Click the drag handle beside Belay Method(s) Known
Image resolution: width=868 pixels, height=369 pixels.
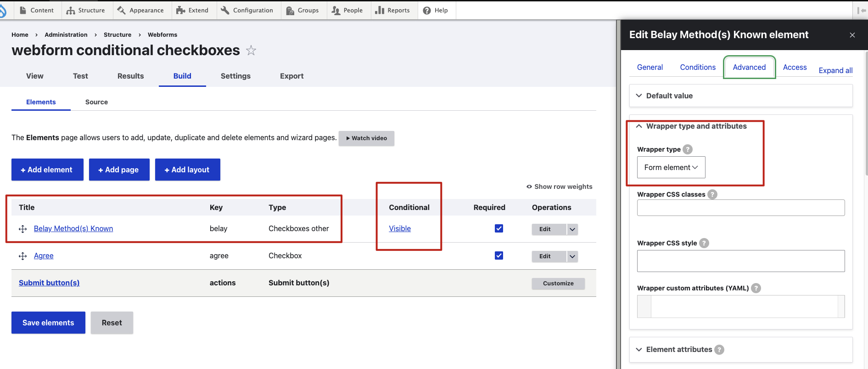22,229
